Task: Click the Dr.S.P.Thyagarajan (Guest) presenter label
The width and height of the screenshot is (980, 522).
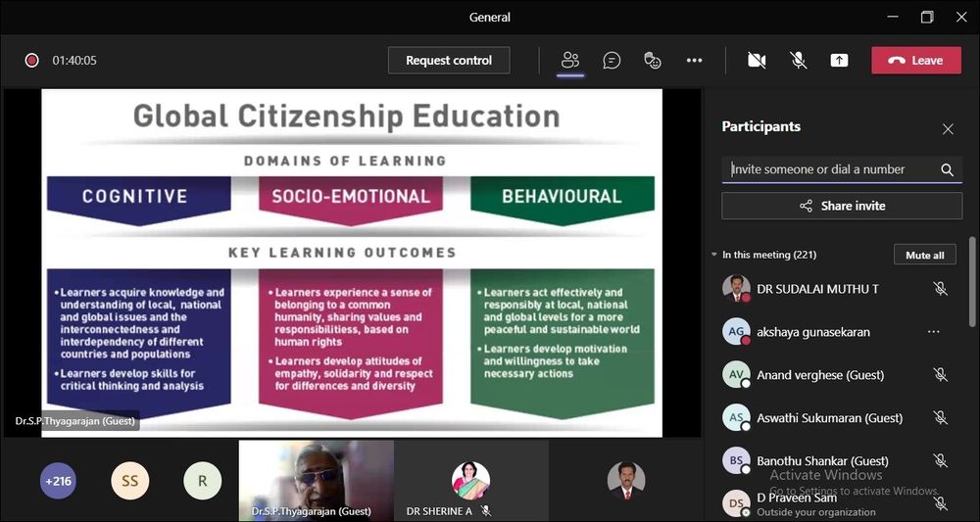Action: 75,421
